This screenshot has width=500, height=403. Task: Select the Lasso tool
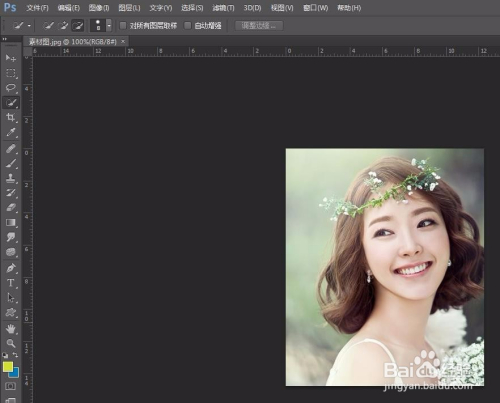11,88
